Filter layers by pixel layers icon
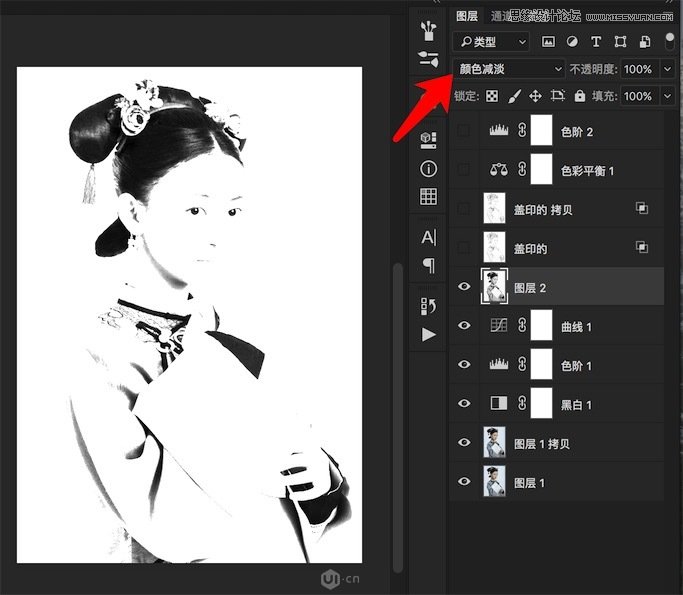 click(x=548, y=42)
